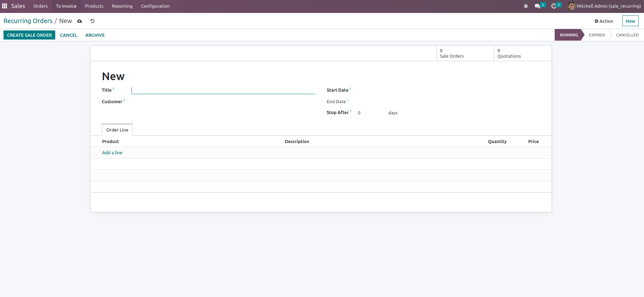Focus the Title input field

(x=223, y=90)
